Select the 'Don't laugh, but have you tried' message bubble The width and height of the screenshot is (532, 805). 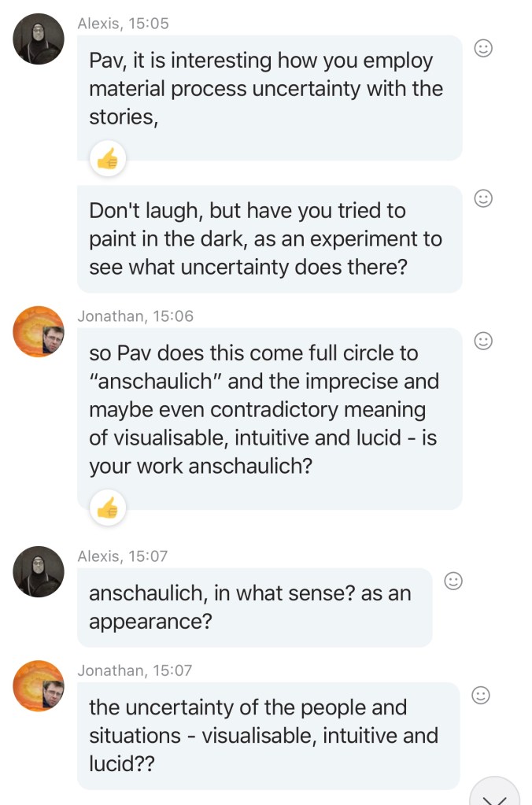(269, 238)
